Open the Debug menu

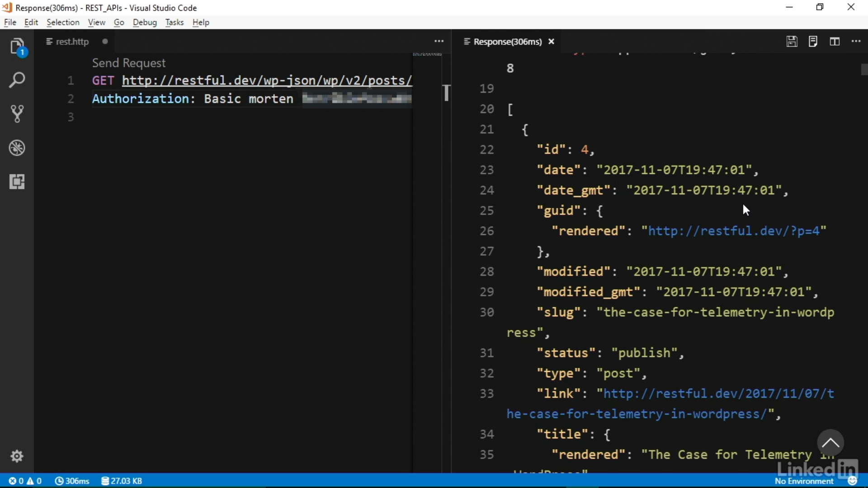click(145, 22)
